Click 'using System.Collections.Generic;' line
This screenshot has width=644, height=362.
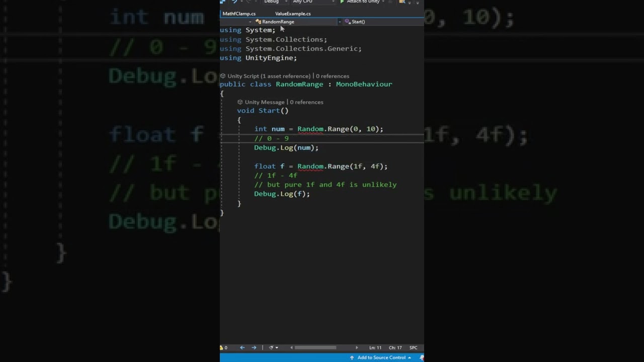click(x=291, y=49)
